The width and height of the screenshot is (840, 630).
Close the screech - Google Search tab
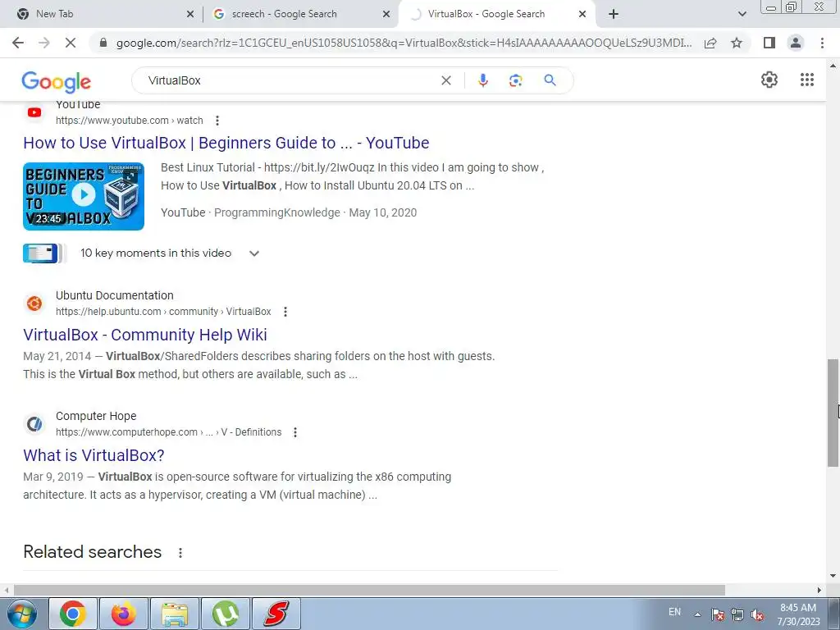tap(386, 15)
